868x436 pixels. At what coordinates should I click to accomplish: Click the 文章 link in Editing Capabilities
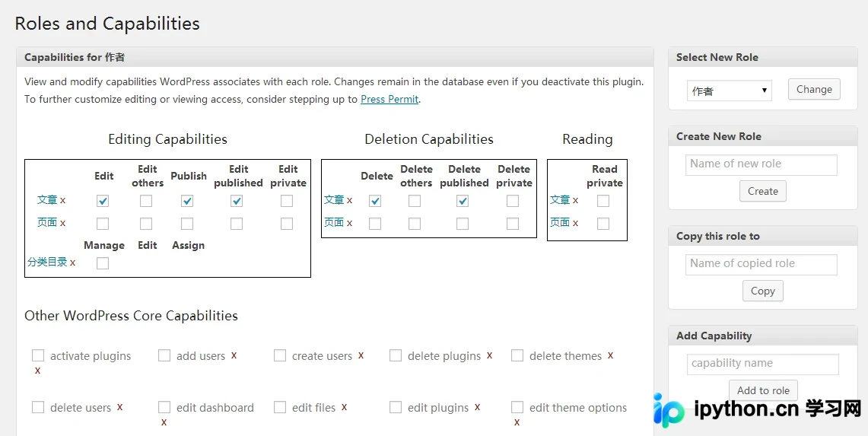pos(47,199)
